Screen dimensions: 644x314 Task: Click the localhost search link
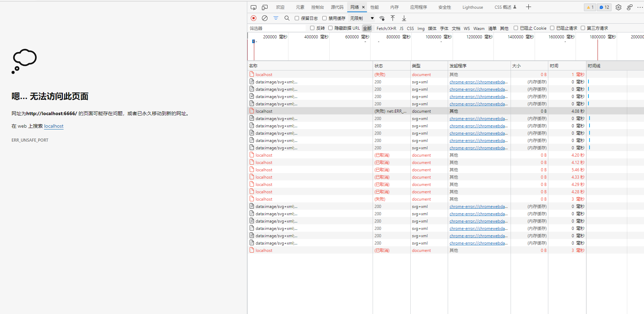[53, 126]
